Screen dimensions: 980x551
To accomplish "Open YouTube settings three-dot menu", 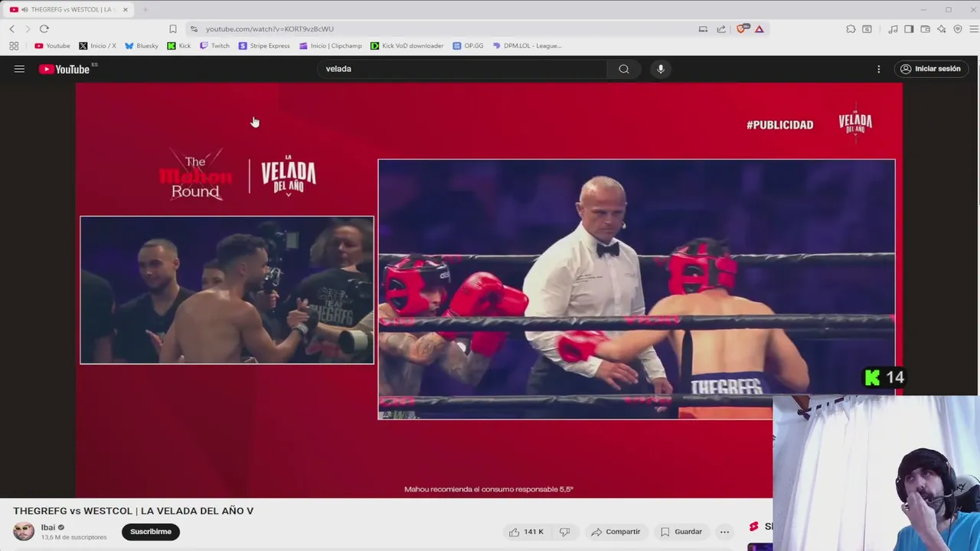I will pyautogui.click(x=878, y=69).
